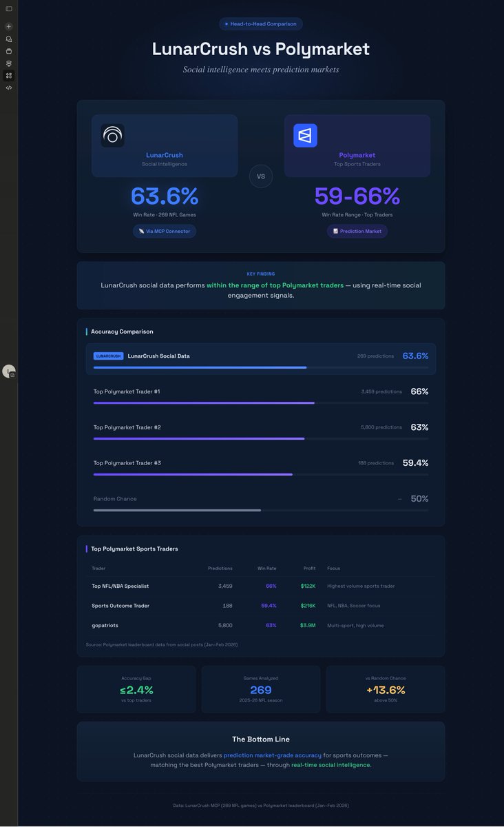This screenshot has width=504, height=827.
Task: Click the Profit column header
Action: 309,569
